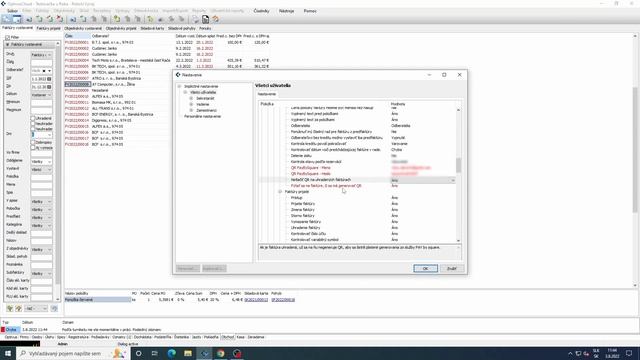Launch Microsoft Edge from the taskbar

tap(171, 353)
